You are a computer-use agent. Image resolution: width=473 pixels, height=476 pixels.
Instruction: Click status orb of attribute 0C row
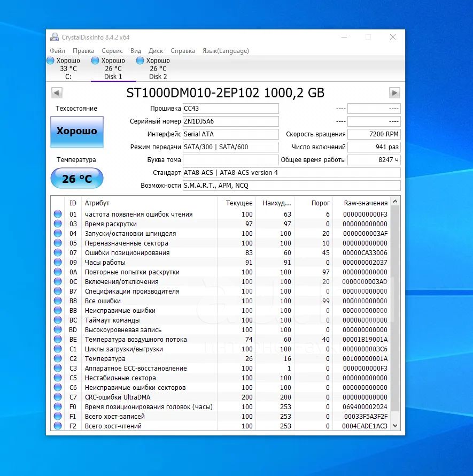pos(58,281)
